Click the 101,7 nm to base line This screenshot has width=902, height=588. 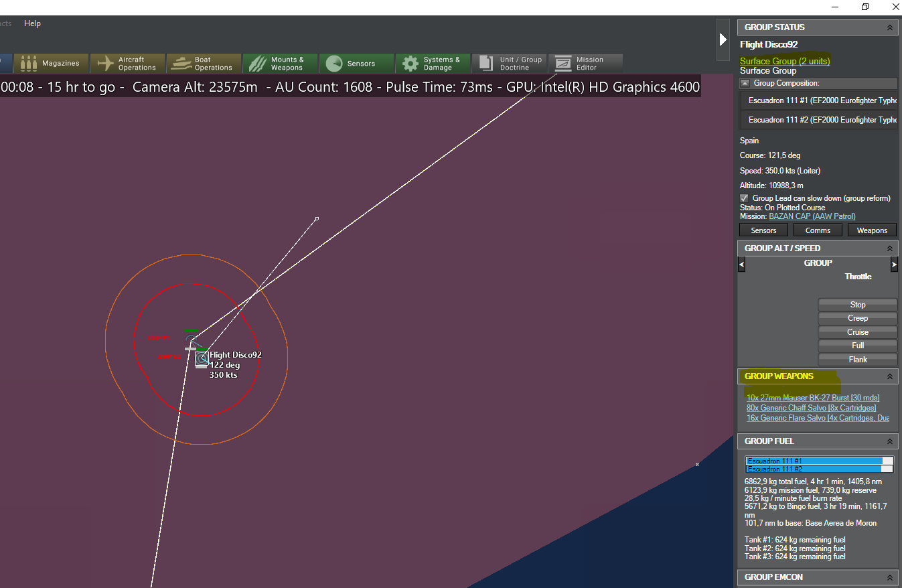tap(810, 523)
